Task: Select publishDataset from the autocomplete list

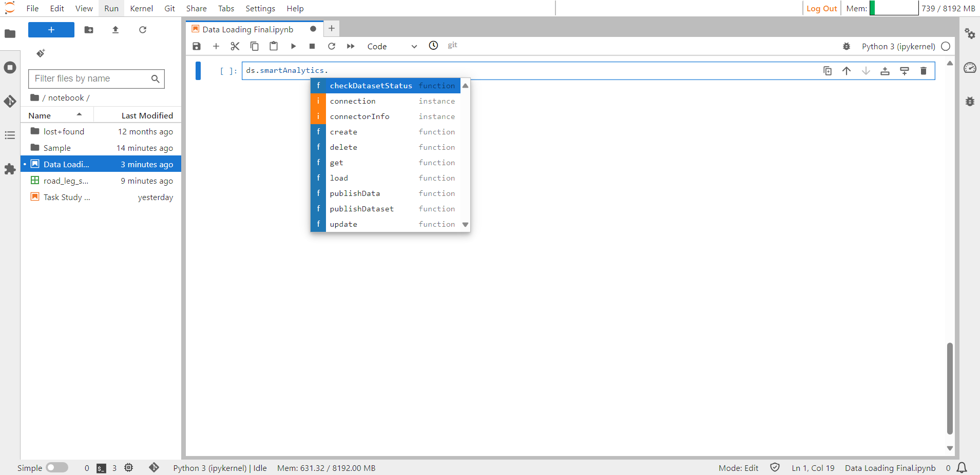Action: click(362, 209)
